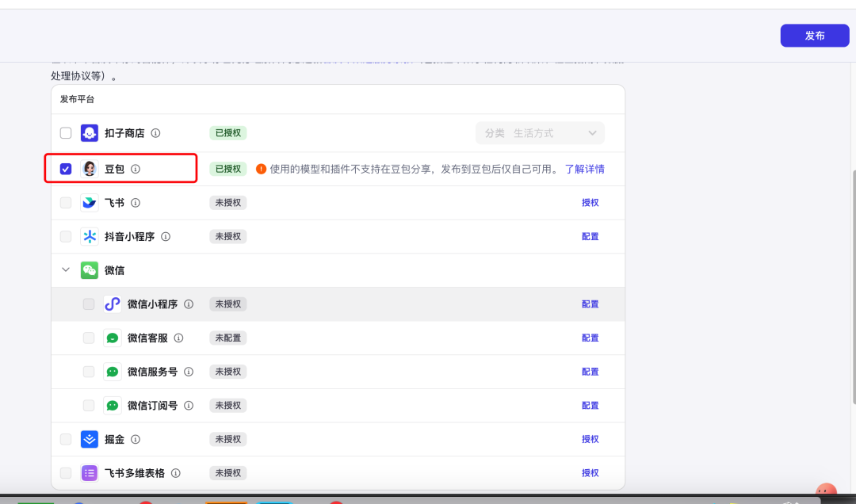Collapse the 微信 group chevron

pyautogui.click(x=66, y=269)
